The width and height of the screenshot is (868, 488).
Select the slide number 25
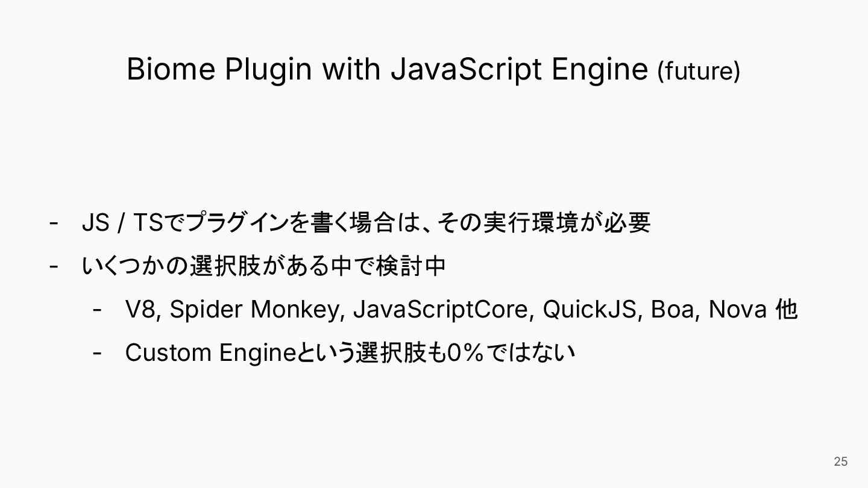[840, 461]
